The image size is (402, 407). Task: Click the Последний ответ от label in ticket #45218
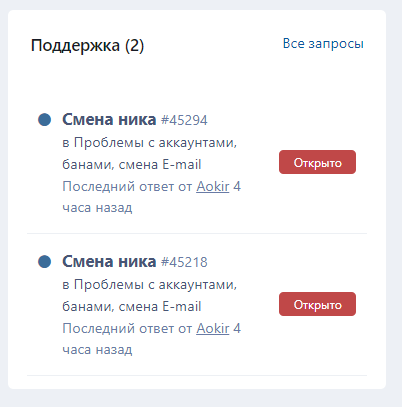point(127,328)
